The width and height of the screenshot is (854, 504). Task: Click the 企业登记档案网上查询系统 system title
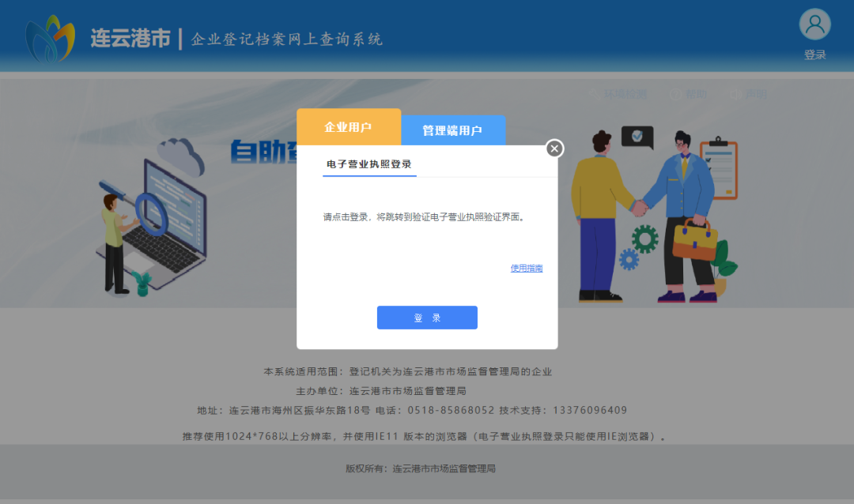(x=287, y=39)
